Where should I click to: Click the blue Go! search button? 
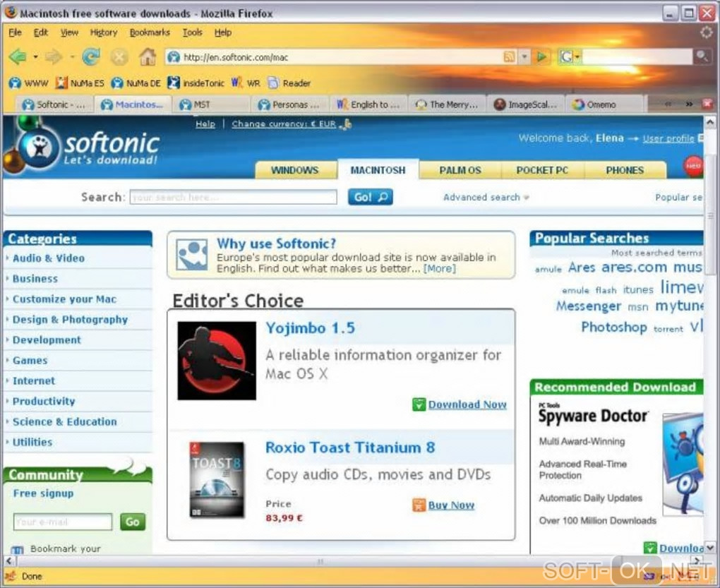tap(370, 197)
